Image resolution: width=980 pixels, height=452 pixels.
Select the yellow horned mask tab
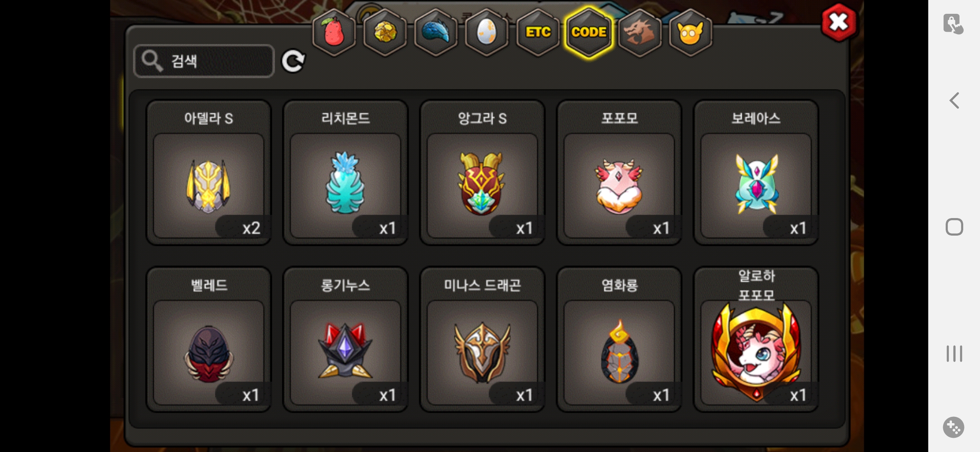click(x=690, y=32)
